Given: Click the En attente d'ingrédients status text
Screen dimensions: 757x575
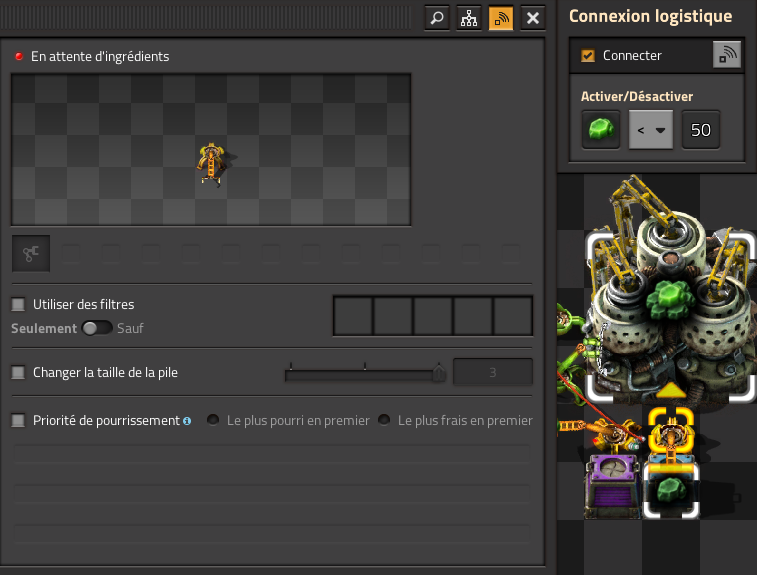Looking at the screenshot, I should [100, 56].
